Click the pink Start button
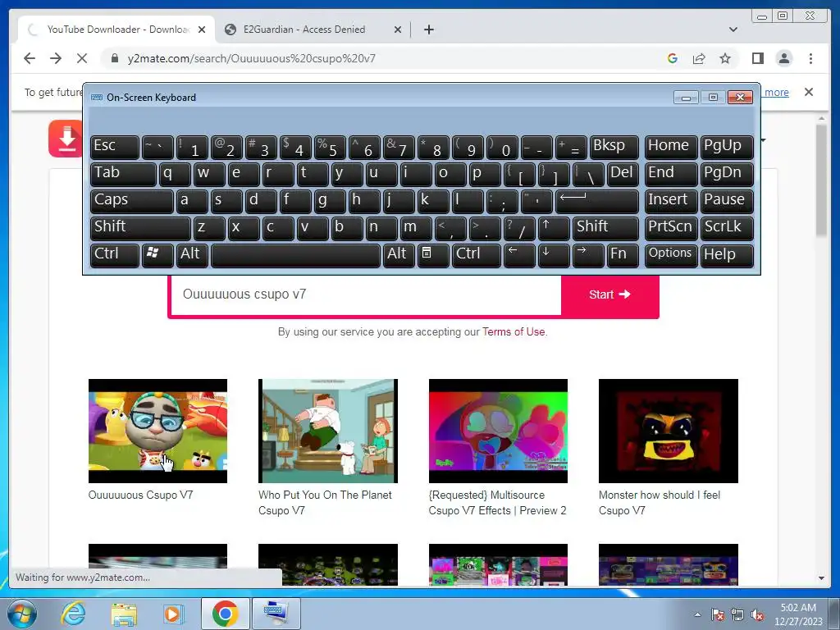This screenshot has height=630, width=840. coord(609,294)
